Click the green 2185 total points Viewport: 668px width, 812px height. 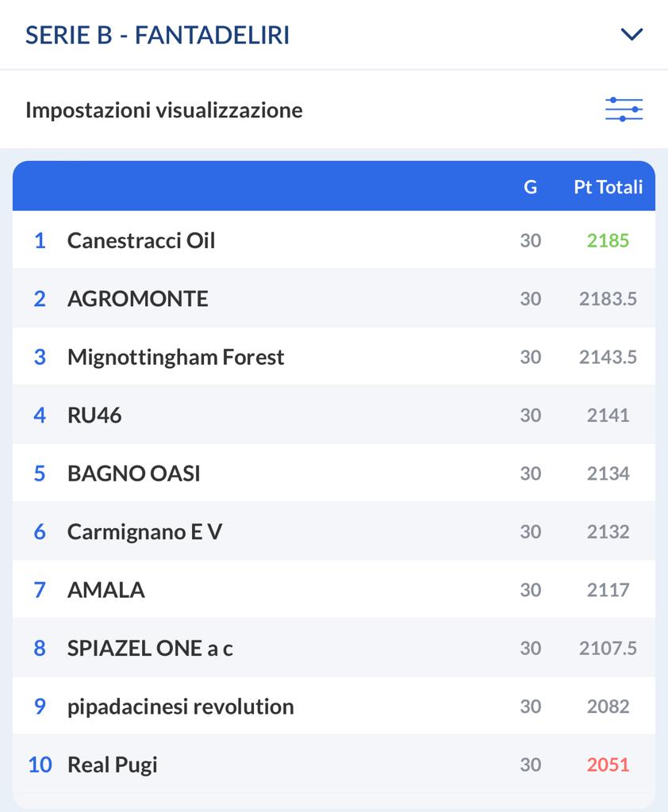click(x=608, y=240)
